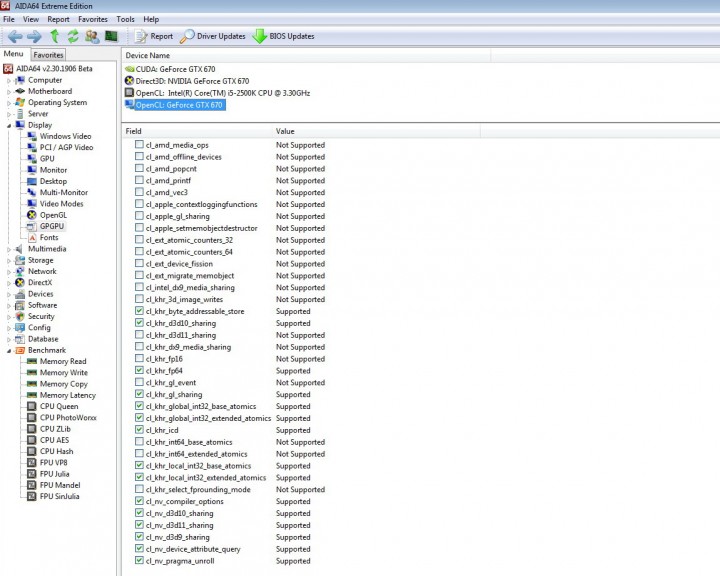The height and width of the screenshot is (576, 720).
Task: Collapse the Benchmark tree node
Action: pos(9,350)
